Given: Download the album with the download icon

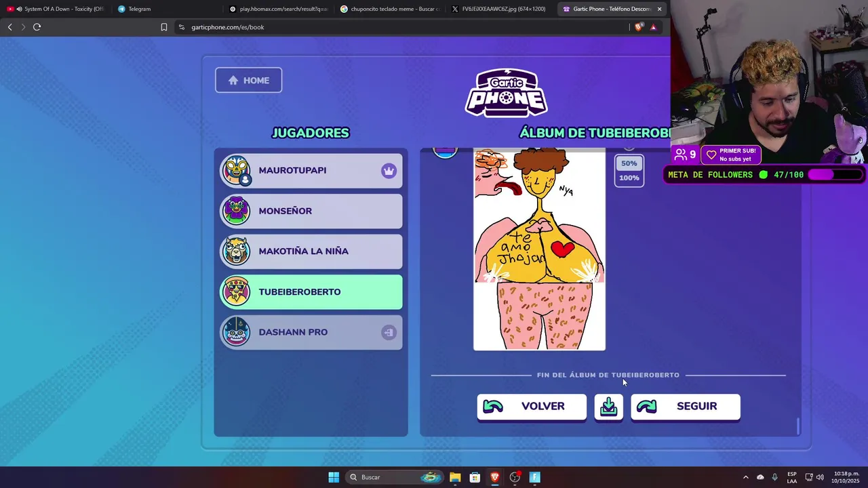Looking at the screenshot, I should coord(609,407).
